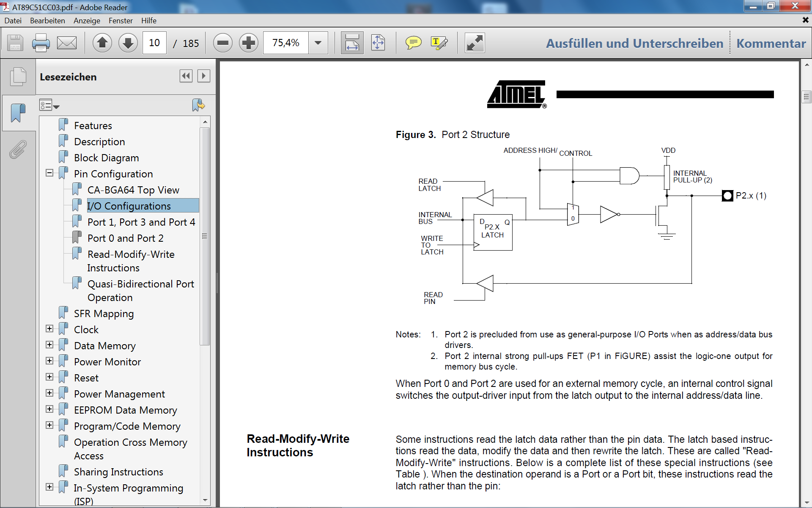Open Ausfüllen und Unterschreiben panel
The image size is (812, 508).
(634, 43)
